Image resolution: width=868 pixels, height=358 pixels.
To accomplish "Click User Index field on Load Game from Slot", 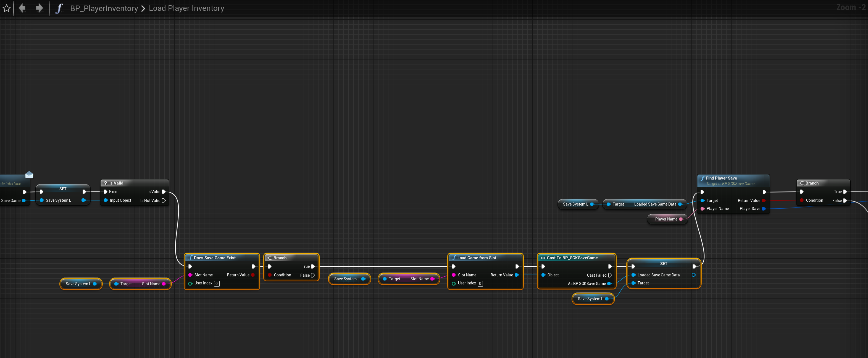I will point(480,283).
